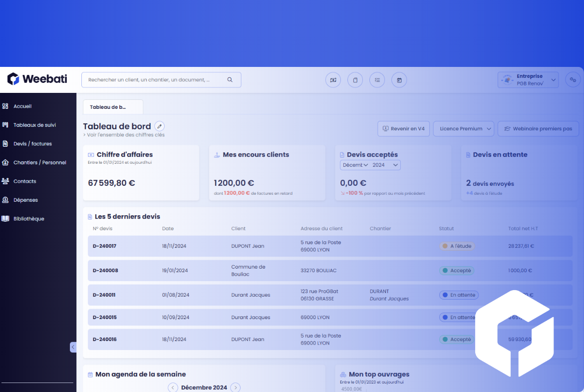
Task: Collapse the sidebar with the left arrow handle
Action: pyautogui.click(x=73, y=347)
